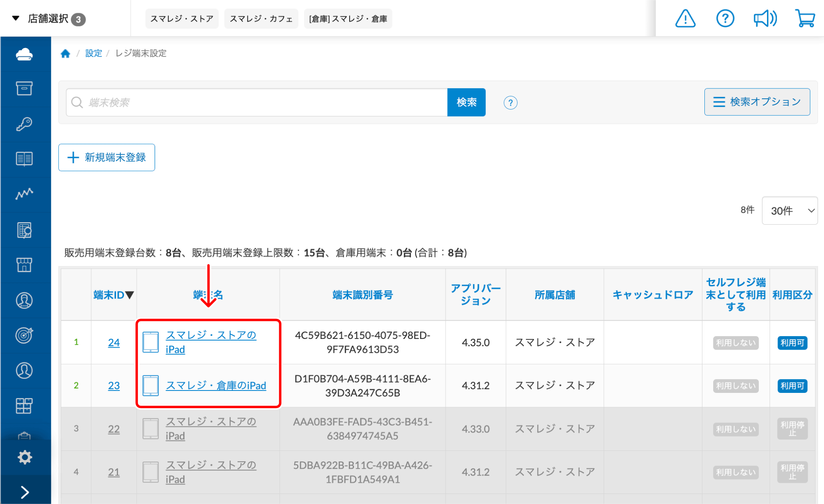Click 利用停止 badge in ID 22 row

792,429
